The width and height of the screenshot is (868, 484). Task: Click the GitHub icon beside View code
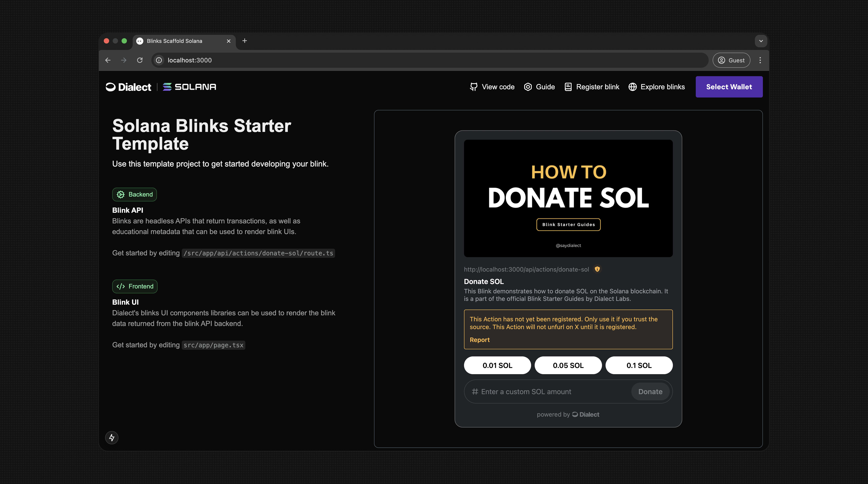click(473, 87)
